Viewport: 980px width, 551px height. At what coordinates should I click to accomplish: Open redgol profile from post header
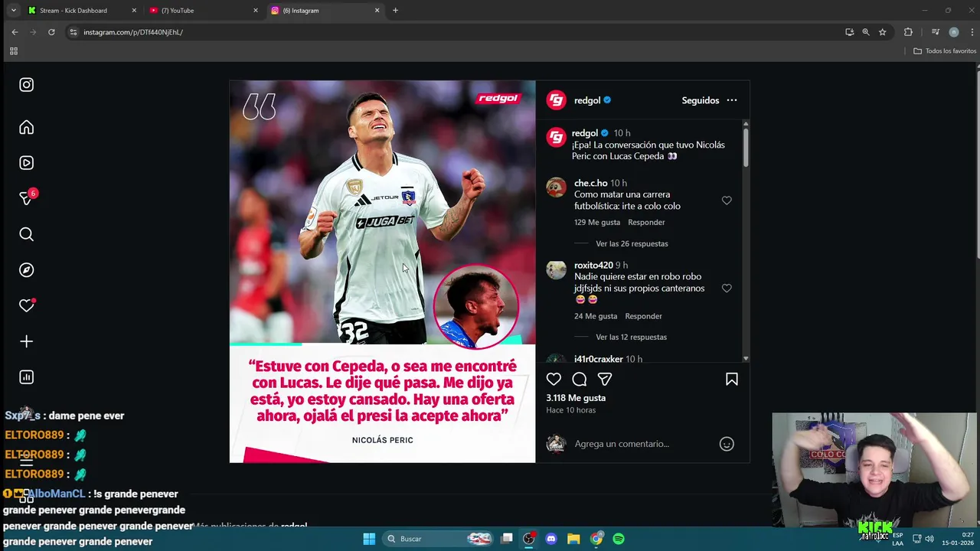pos(587,100)
